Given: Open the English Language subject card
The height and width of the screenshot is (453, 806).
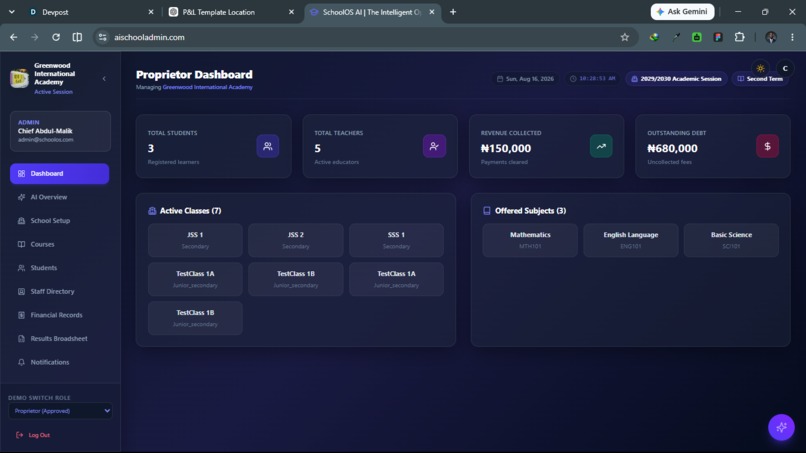Looking at the screenshot, I should pyautogui.click(x=631, y=240).
